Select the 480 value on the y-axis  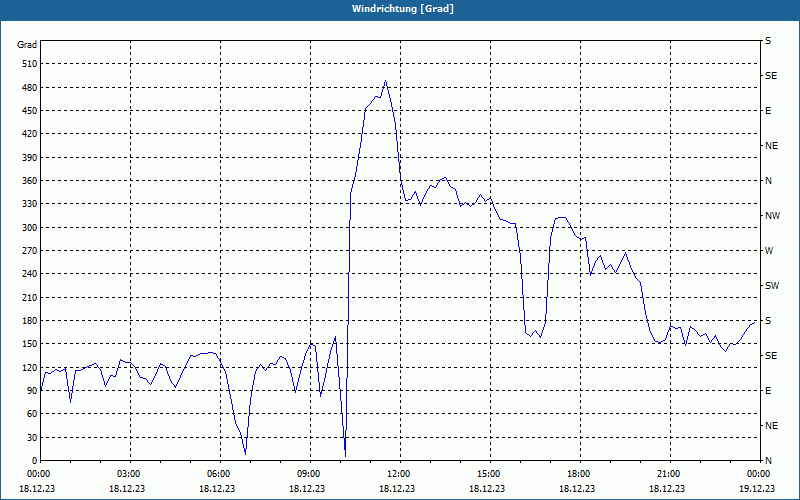[30, 87]
